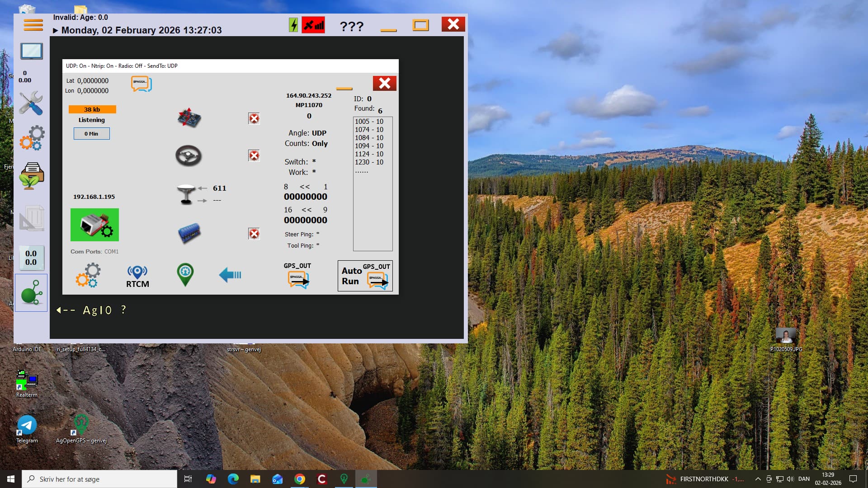Click the steering wheel module icon
Screen dimensions: 868x488
tap(189, 156)
